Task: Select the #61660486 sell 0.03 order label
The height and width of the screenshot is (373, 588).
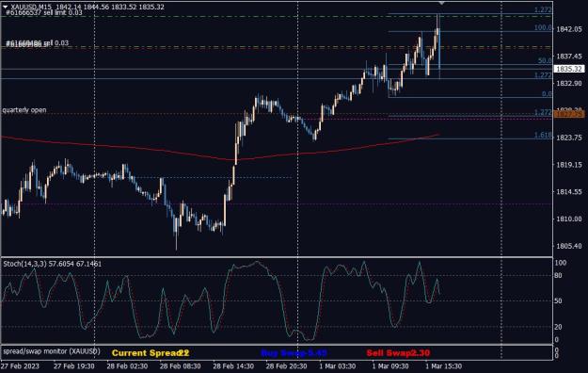Action: click(37, 43)
